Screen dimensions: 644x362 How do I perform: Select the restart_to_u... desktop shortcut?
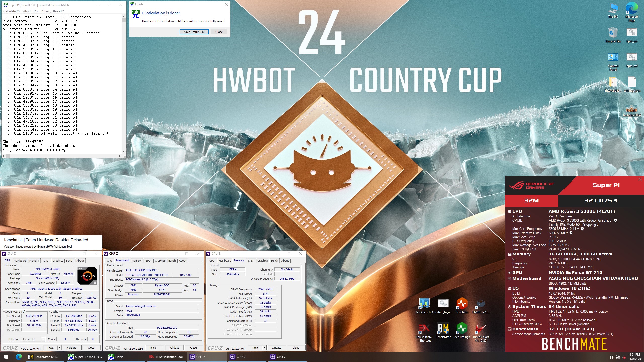[x=443, y=306]
